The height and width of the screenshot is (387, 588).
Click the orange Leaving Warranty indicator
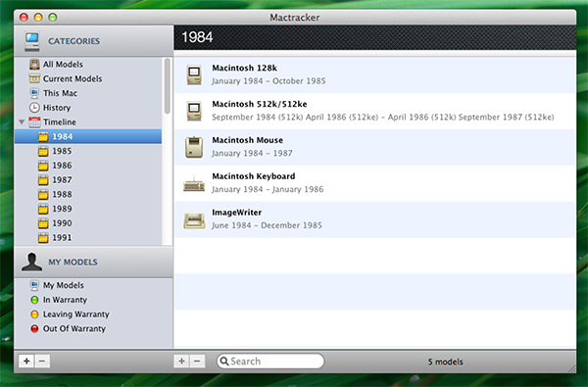34,314
